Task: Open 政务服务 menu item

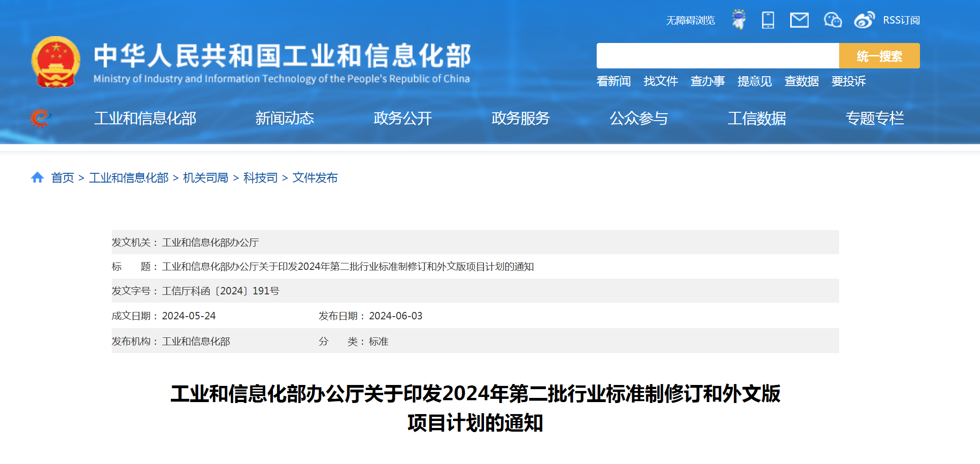Action: point(520,118)
